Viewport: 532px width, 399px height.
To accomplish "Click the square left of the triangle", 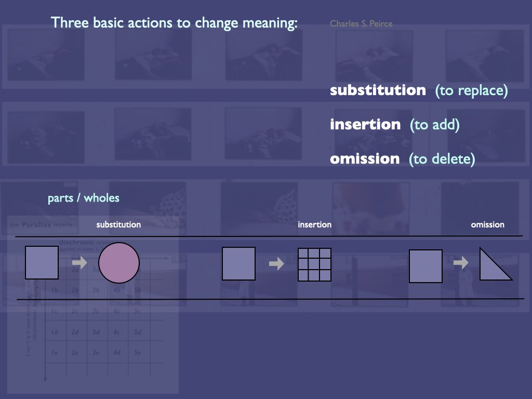I will [425, 266].
